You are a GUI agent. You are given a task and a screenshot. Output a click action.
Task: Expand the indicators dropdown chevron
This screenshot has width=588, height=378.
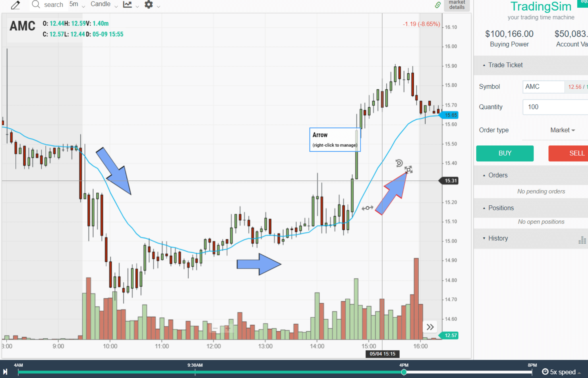(137, 6)
